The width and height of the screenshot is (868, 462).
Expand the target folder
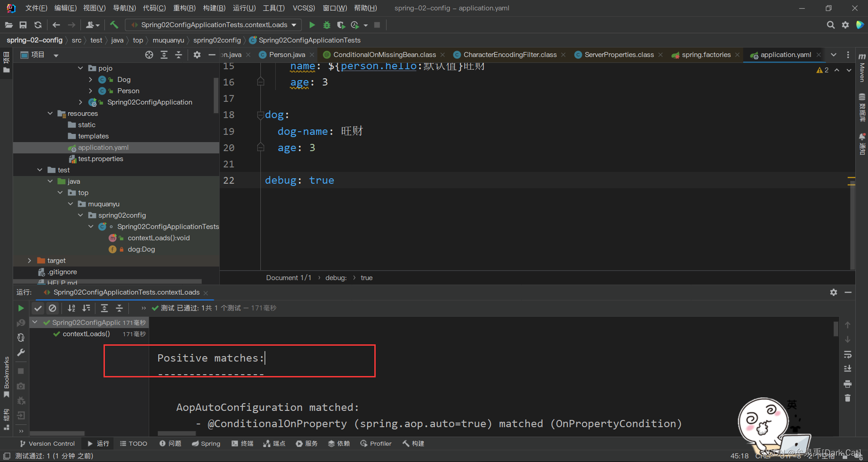pyautogui.click(x=29, y=261)
